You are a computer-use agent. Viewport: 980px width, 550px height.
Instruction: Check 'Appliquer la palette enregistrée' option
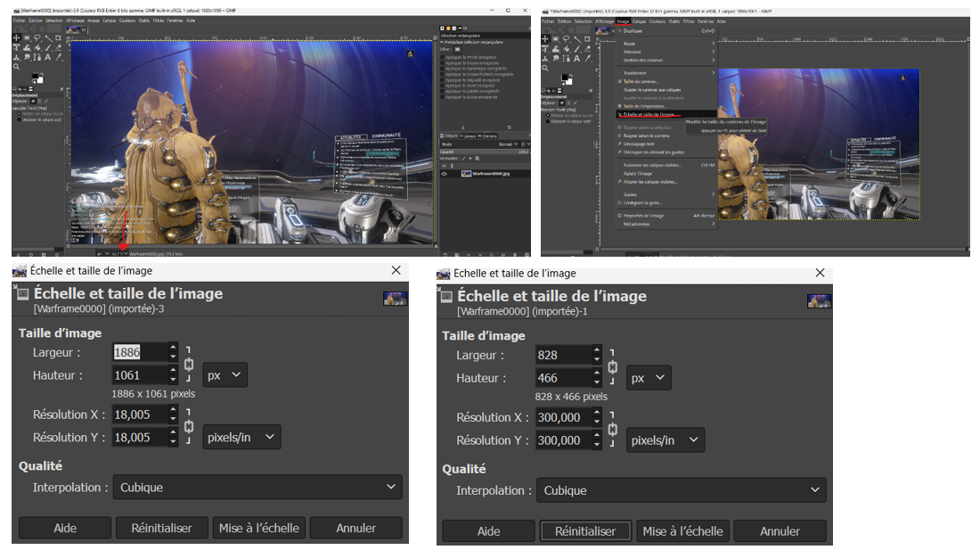[442, 91]
